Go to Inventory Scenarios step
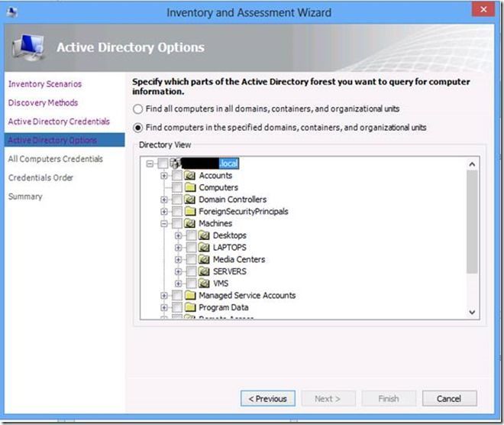The height and width of the screenshot is (425, 504). [45, 84]
